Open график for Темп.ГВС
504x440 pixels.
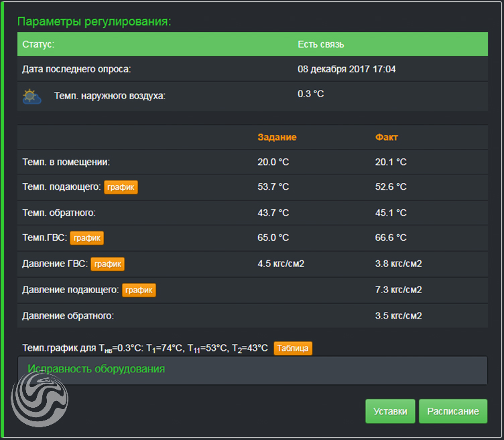click(87, 237)
